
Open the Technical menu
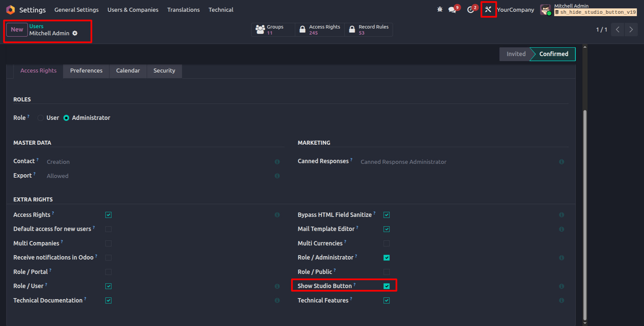click(x=221, y=10)
